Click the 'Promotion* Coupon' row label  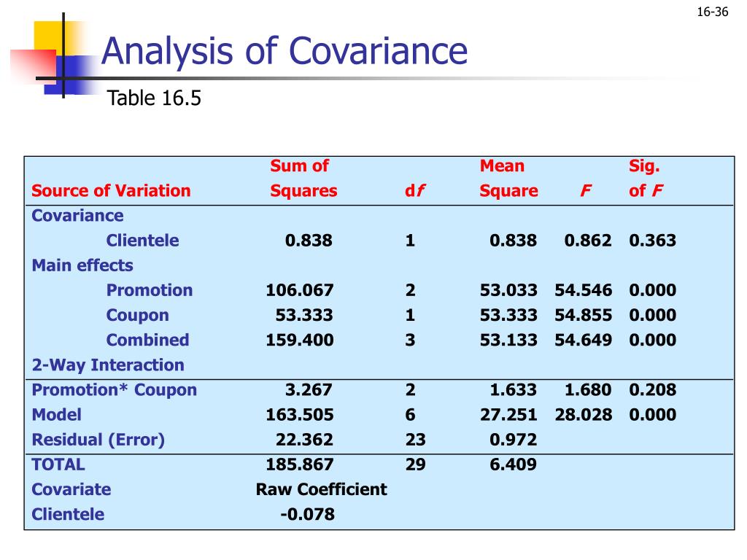tap(115, 389)
